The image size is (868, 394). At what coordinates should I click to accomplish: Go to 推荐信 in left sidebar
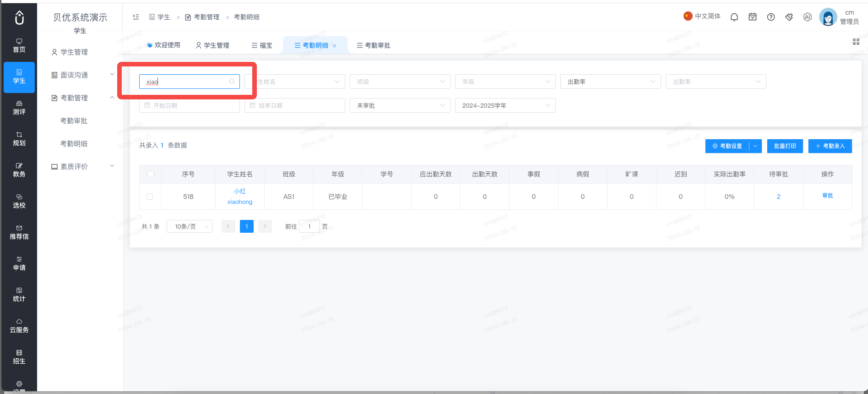click(19, 233)
